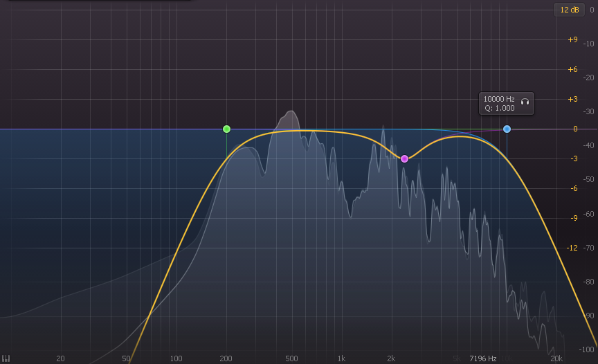598x364 pixels.
Task: Click the 1k frequency axis label
Action: [341, 358]
